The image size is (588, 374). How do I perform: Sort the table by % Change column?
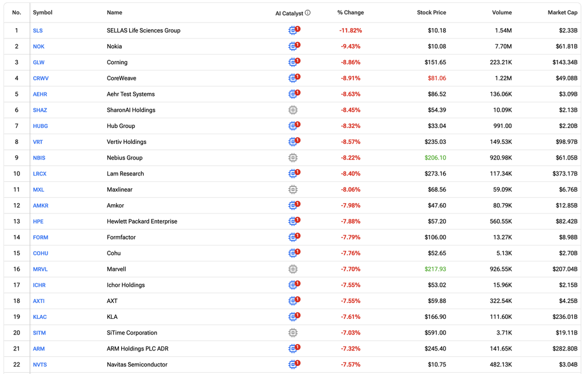pyautogui.click(x=350, y=13)
